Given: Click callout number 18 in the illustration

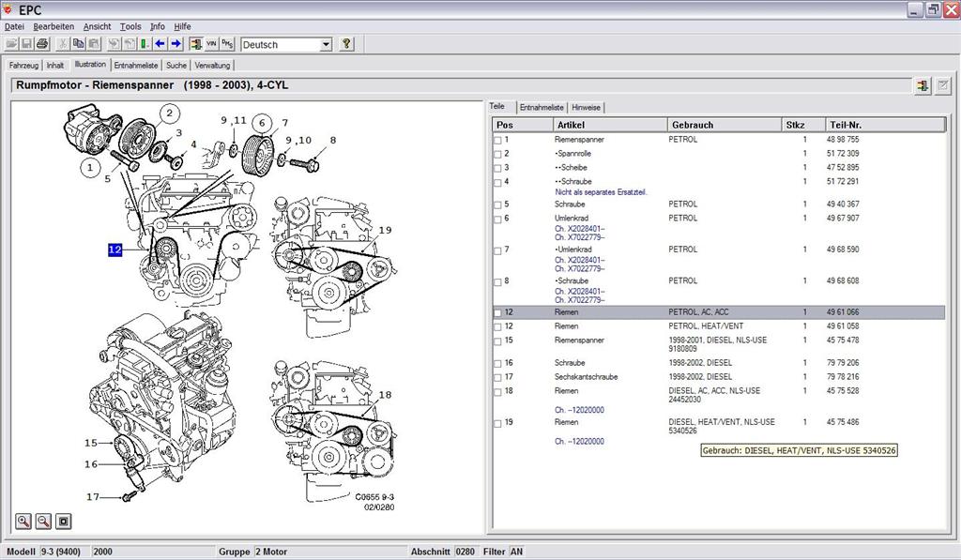Looking at the screenshot, I should click(385, 395).
